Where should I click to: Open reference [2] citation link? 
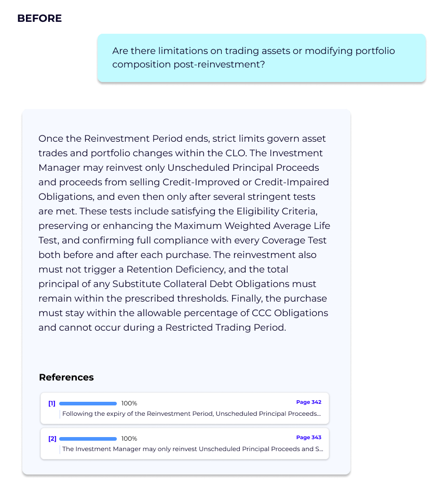click(x=52, y=439)
